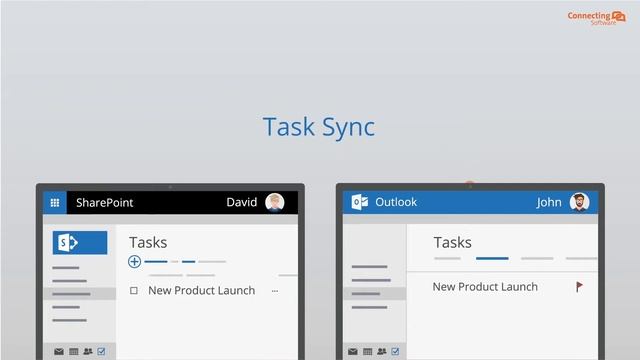Check the New Product Launch checkbox in SharePoint
Viewport: 640px width, 360px height.
click(133, 291)
